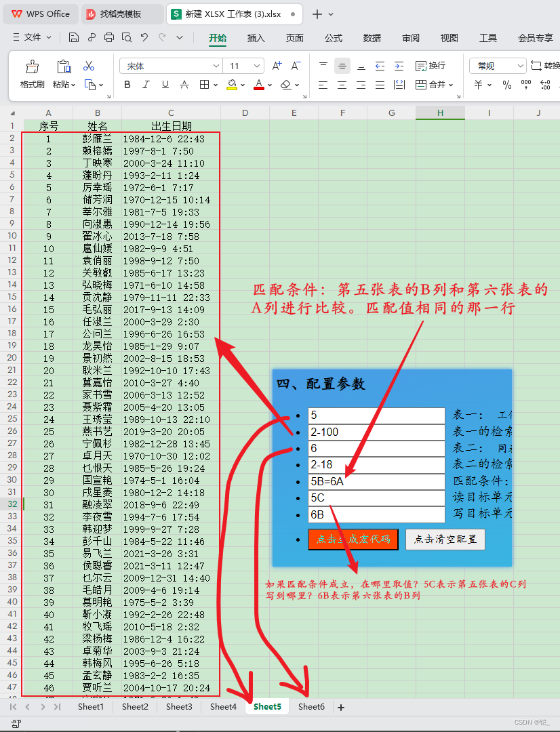Screen dimensions: 560x732
Task: Open a new tab with the plus button
Action: [x=317, y=14]
